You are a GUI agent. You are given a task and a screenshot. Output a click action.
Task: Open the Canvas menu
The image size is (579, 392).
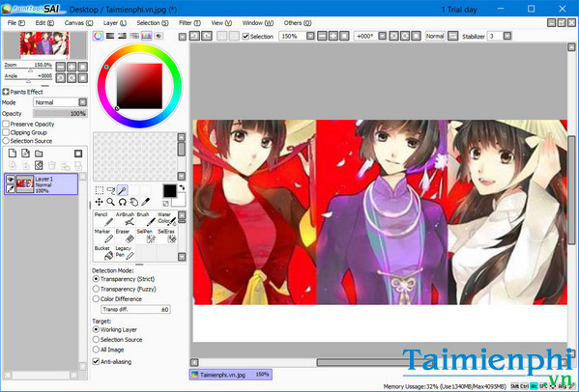point(78,23)
